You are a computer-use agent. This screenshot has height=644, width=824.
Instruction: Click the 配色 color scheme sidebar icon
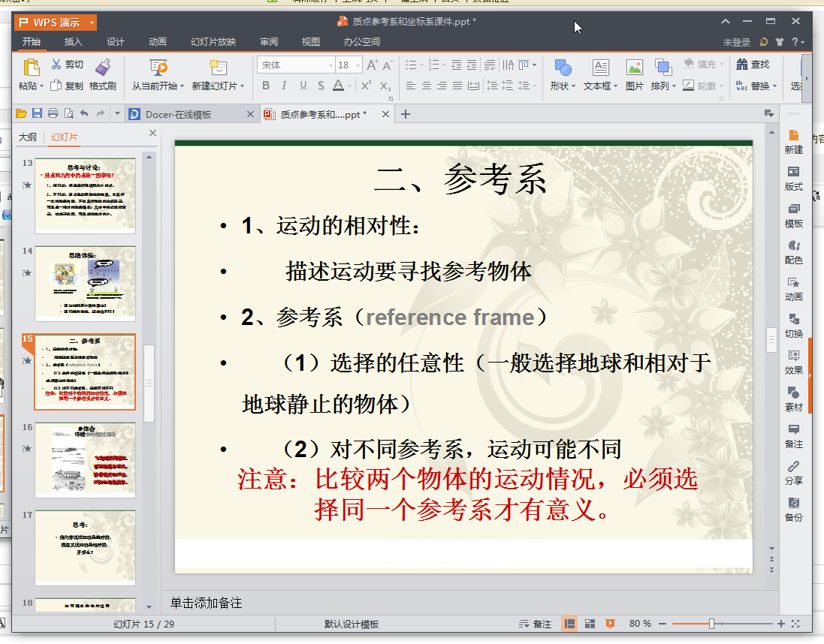[793, 251]
